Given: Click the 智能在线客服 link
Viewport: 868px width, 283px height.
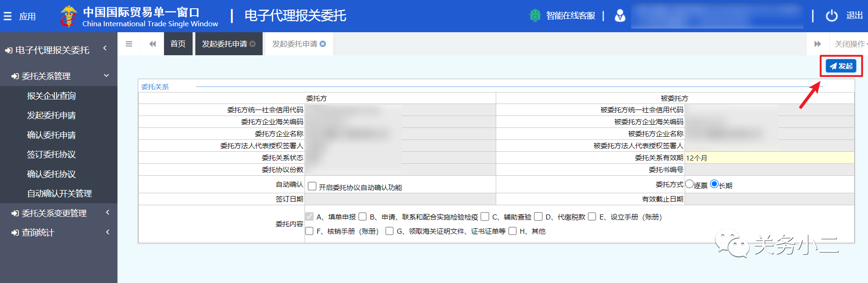Looking at the screenshot, I should [570, 16].
